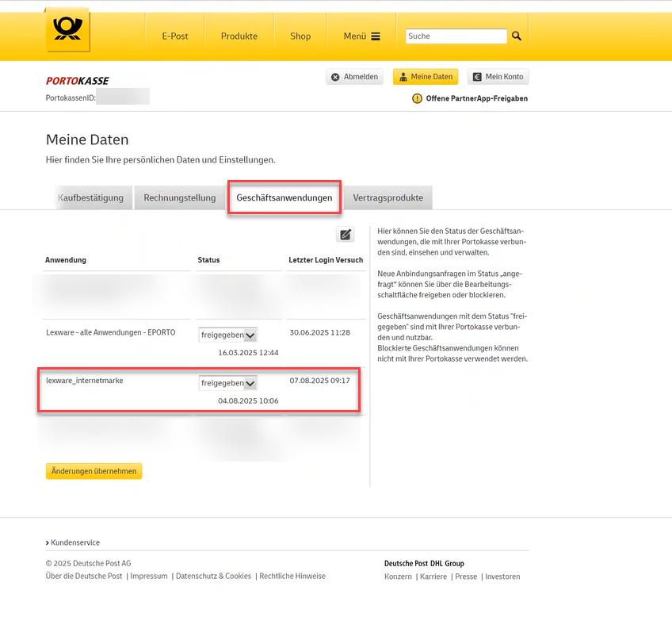Screen dimensions: 672x636
Task: Click the magnifying glass search icon
Action: (x=517, y=36)
